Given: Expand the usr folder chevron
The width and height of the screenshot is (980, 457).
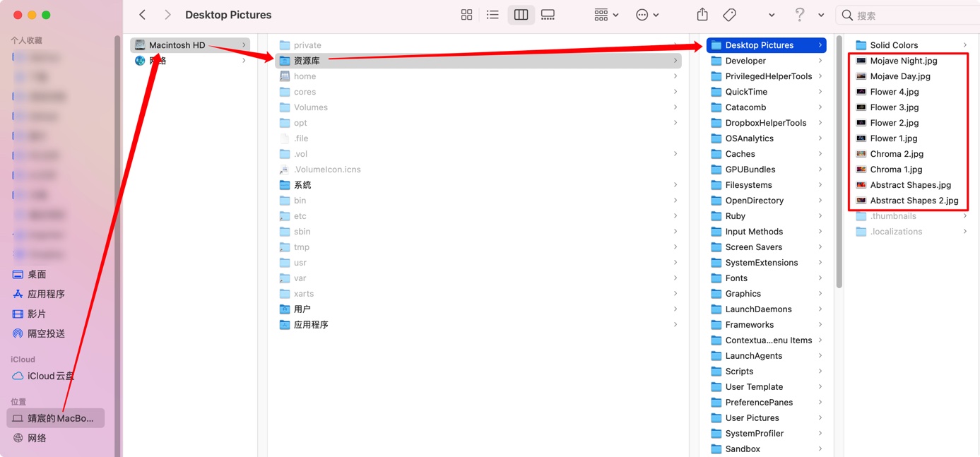Looking at the screenshot, I should (x=675, y=263).
